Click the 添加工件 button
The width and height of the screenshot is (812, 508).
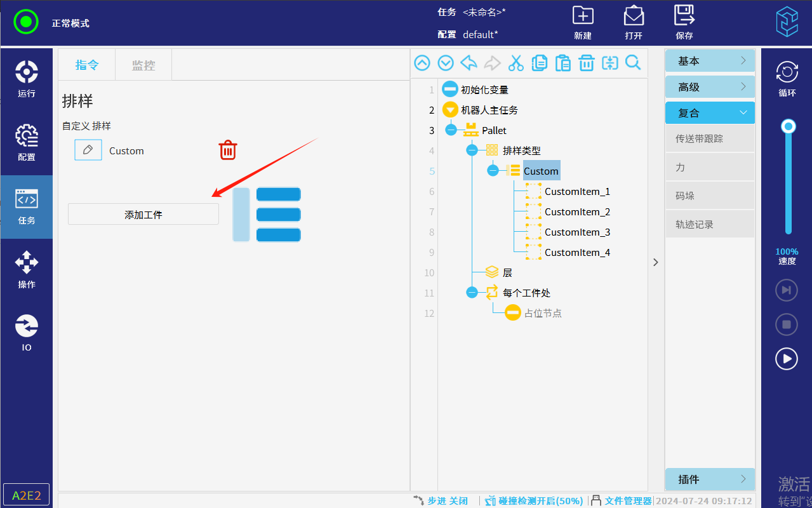point(143,215)
